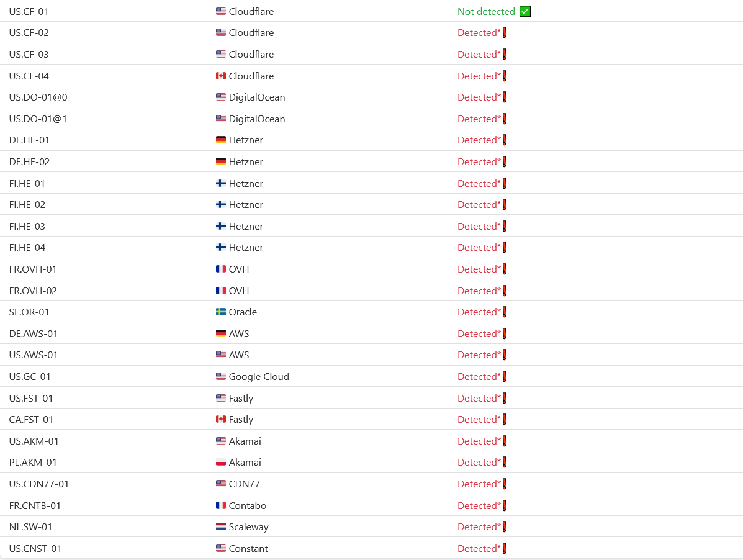Click Detected status in US.DO-01@1 row
The image size is (743, 560).
[479, 119]
